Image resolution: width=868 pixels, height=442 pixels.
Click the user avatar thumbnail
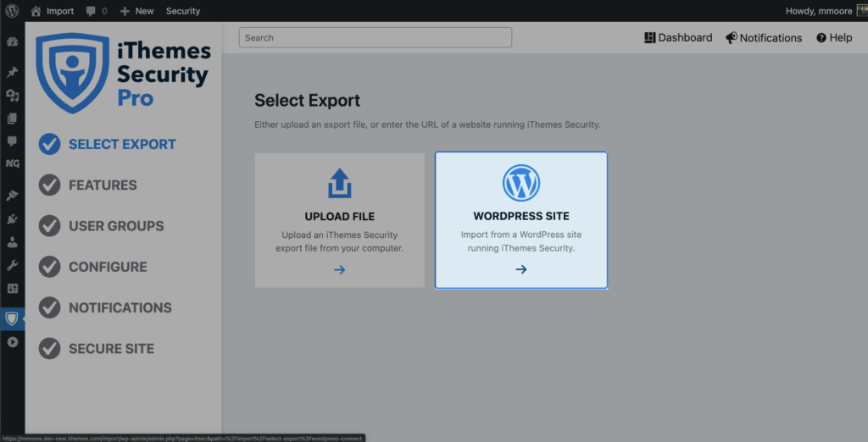(862, 10)
